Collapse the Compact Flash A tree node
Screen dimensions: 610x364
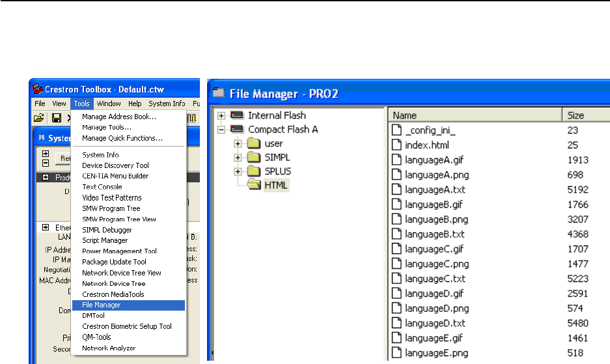221,130
